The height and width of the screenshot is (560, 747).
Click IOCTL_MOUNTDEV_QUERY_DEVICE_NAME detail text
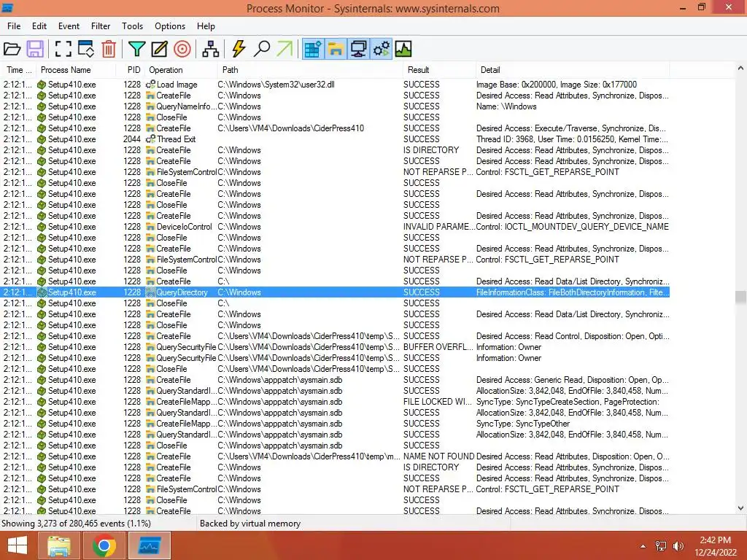pyautogui.click(x=587, y=227)
